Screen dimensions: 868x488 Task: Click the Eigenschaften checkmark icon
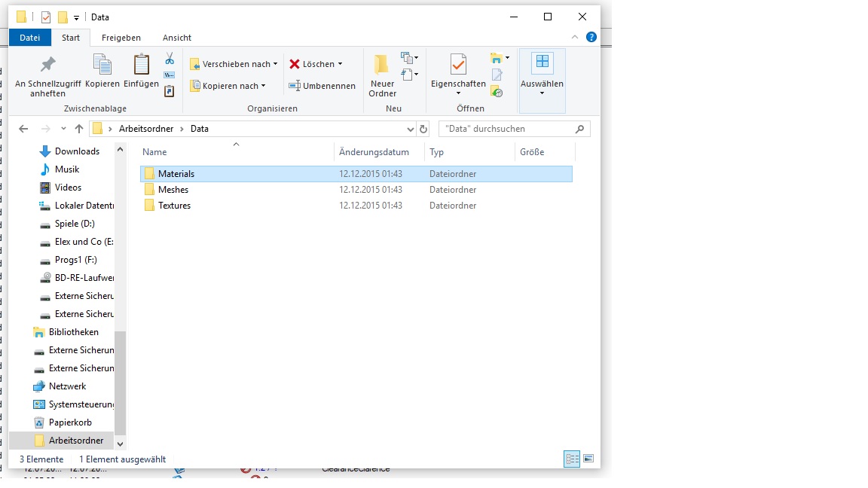458,66
